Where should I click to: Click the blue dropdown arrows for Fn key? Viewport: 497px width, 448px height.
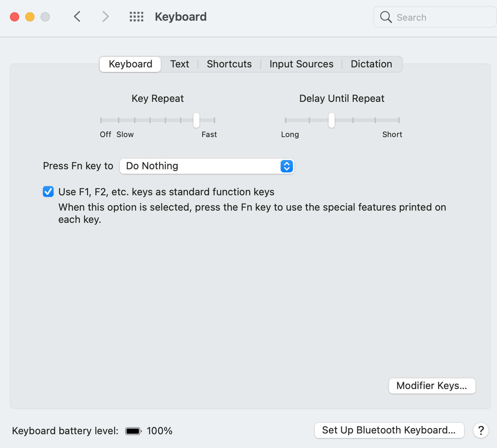coord(286,166)
